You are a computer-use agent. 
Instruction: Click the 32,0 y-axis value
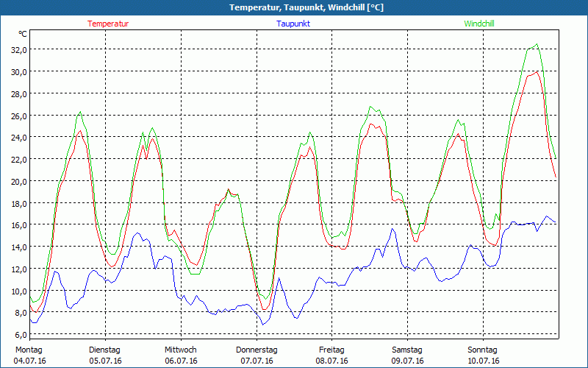click(x=18, y=49)
